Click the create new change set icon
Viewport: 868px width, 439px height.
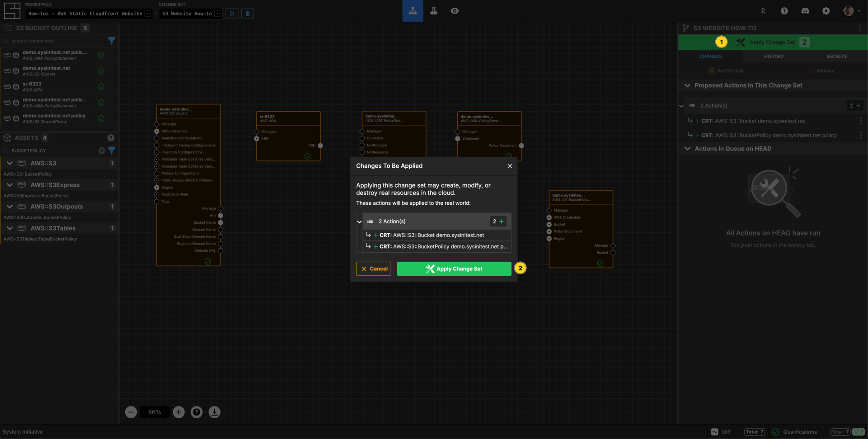coord(232,14)
